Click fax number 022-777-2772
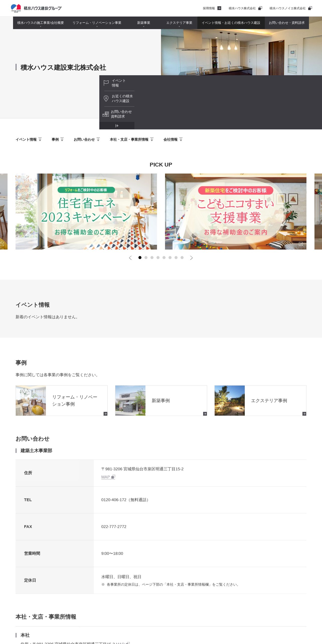The width and height of the screenshot is (322, 644). (x=114, y=527)
